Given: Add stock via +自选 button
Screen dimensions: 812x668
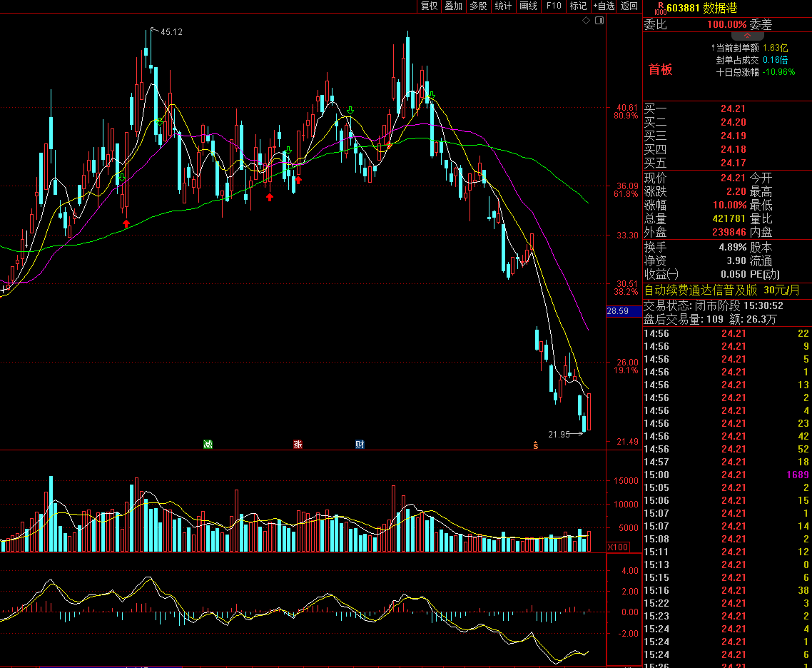Looking at the screenshot, I should [x=604, y=6].
